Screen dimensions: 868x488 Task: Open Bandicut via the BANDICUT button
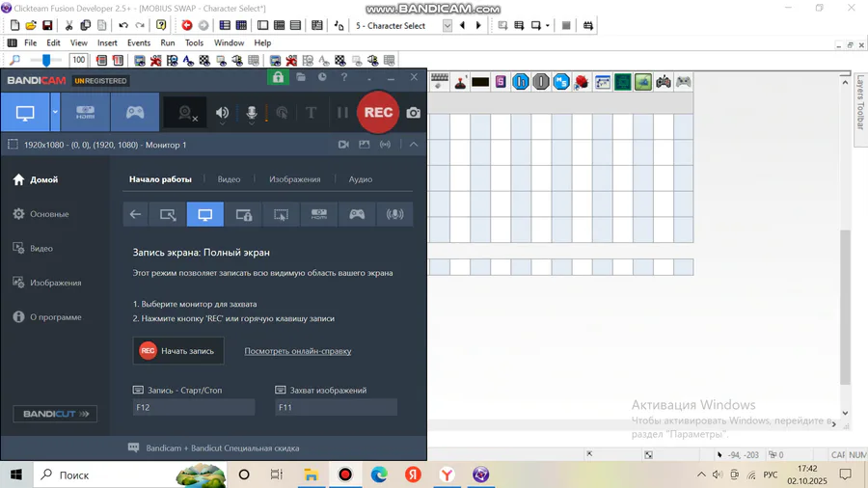pos(55,414)
